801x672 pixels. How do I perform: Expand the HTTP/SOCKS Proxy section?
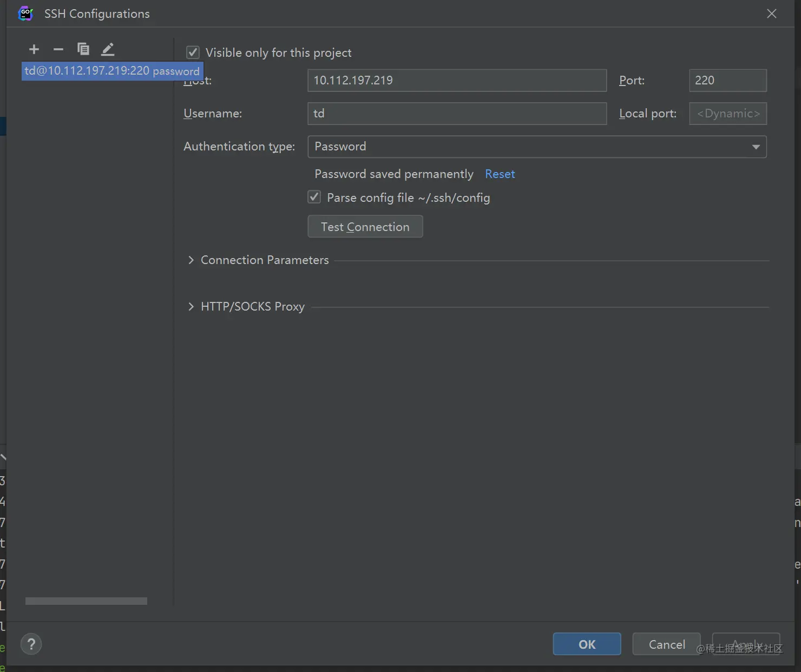[191, 307]
